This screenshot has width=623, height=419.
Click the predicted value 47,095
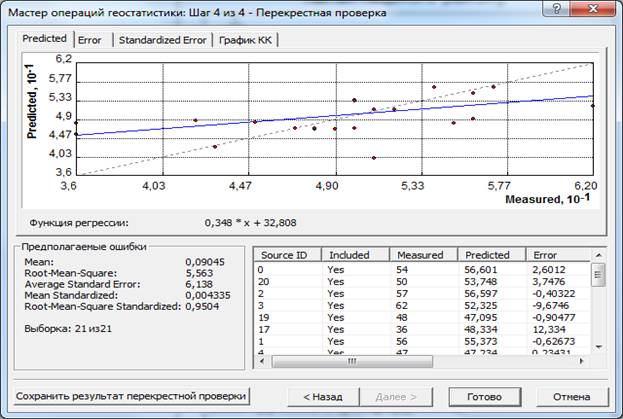tap(481, 317)
